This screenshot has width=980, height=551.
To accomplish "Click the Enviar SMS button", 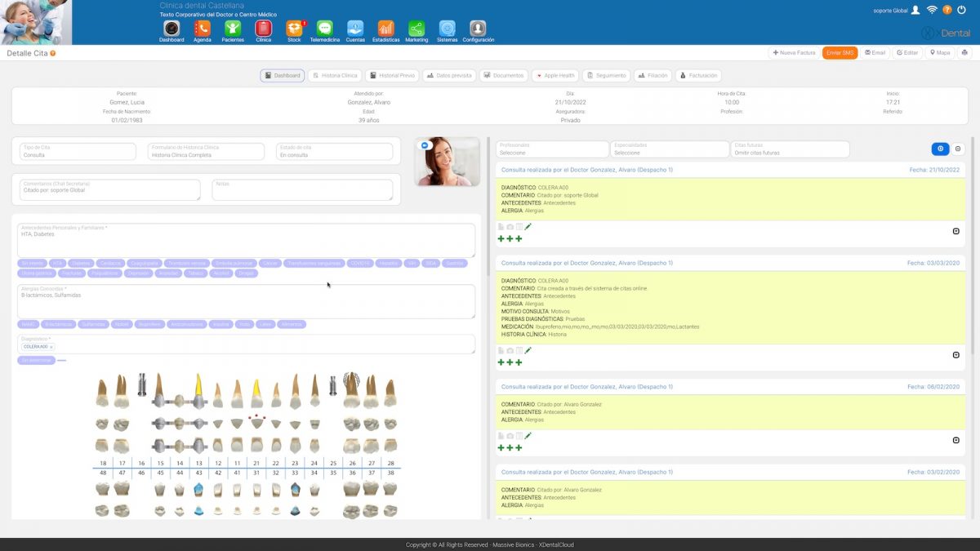I will (x=840, y=53).
